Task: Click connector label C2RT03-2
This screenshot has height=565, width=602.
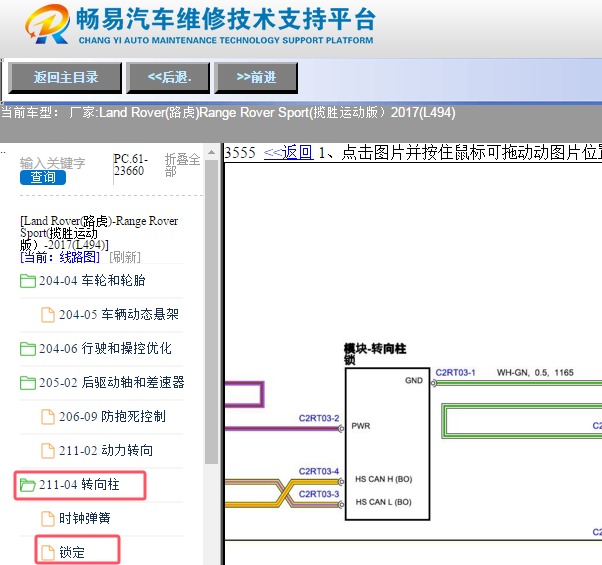Action: 319,418
